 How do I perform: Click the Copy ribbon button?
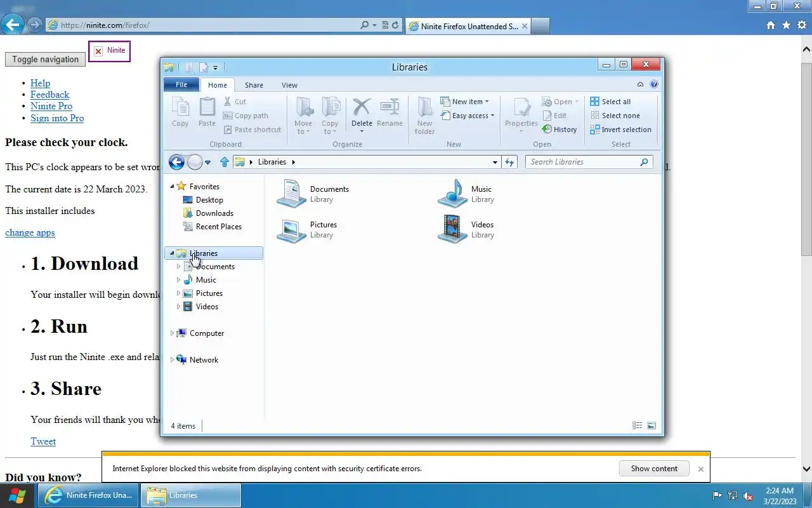(x=180, y=113)
